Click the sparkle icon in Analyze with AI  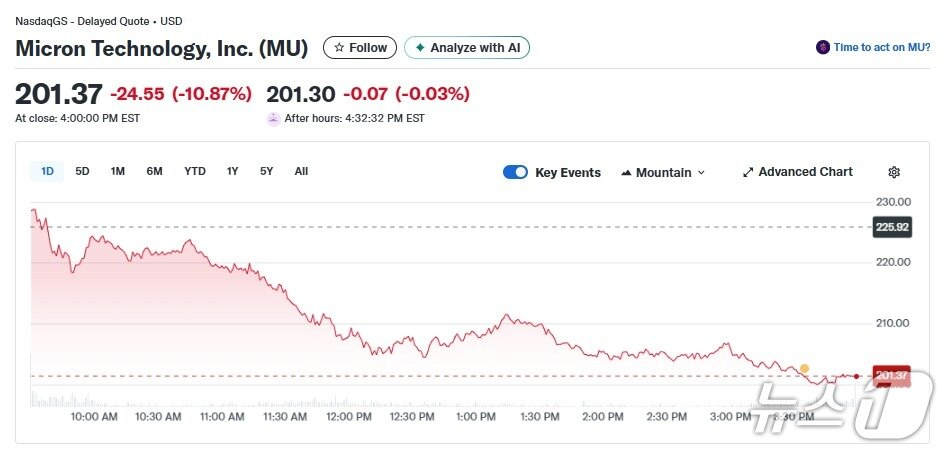coord(420,48)
